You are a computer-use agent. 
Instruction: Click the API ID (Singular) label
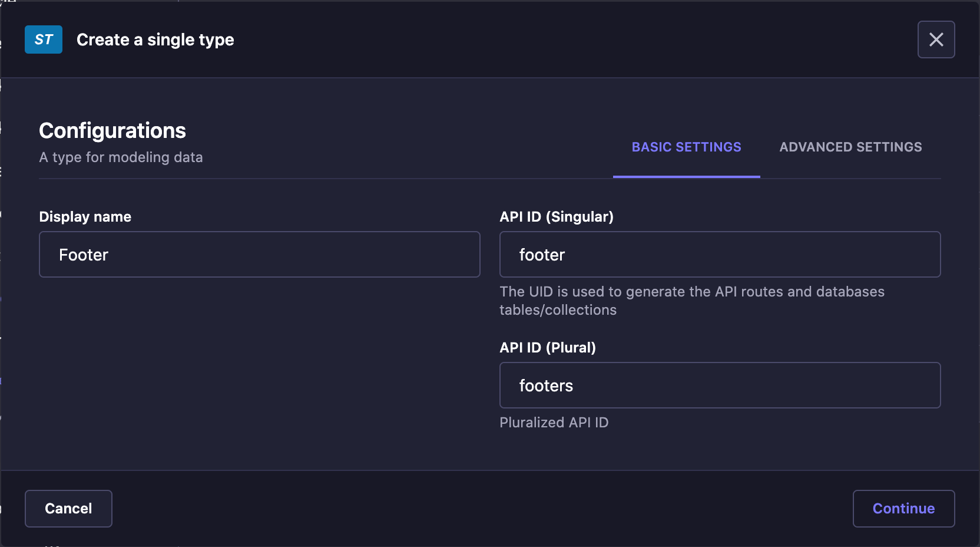point(557,217)
